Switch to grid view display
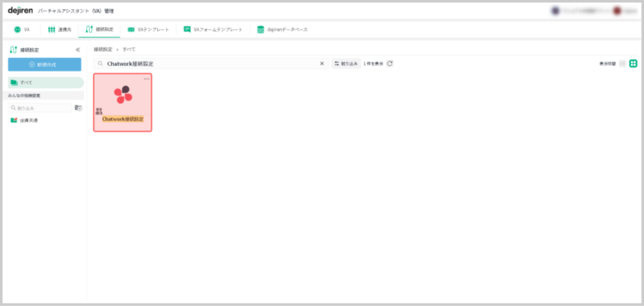 633,64
